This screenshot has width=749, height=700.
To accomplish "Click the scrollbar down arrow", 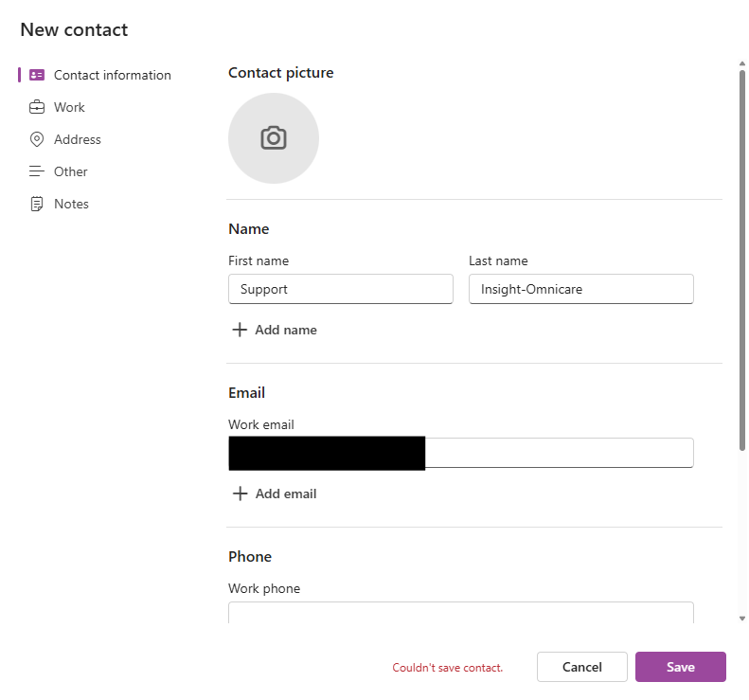I will [742, 619].
